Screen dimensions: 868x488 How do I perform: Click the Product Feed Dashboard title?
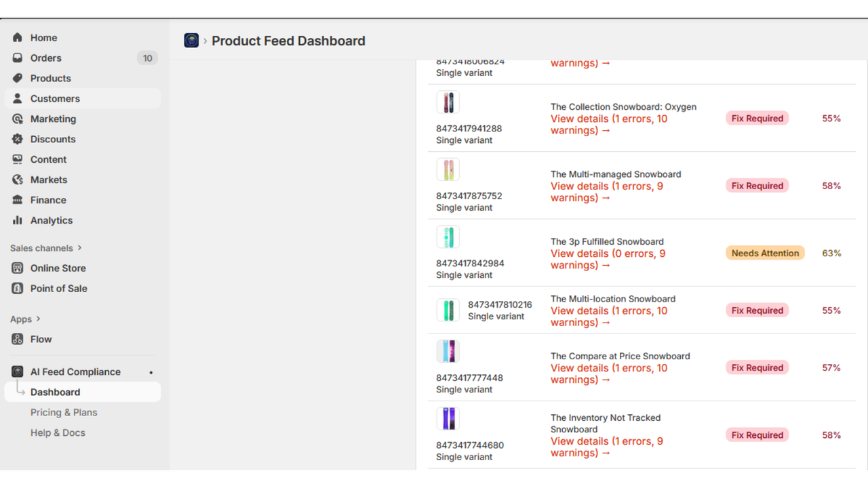tap(288, 41)
